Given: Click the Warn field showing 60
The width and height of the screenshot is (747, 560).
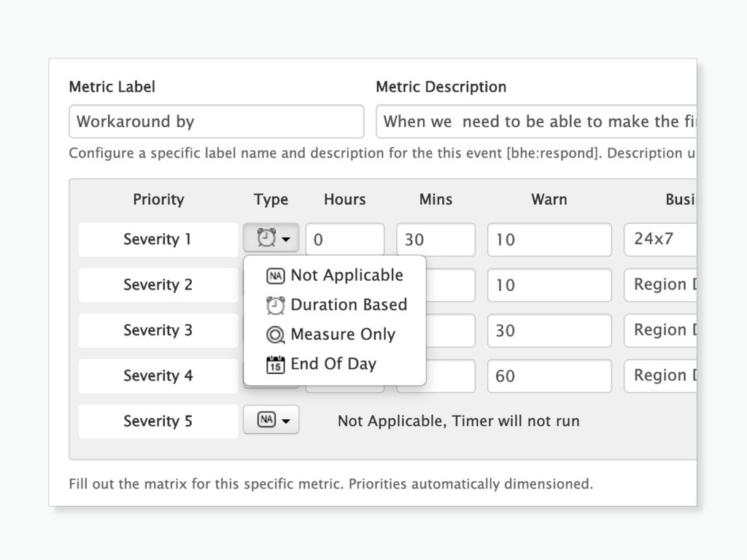Looking at the screenshot, I should pyautogui.click(x=549, y=376).
